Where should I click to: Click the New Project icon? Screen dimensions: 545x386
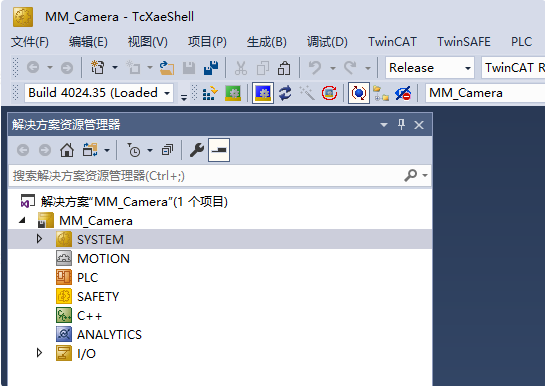(x=98, y=67)
